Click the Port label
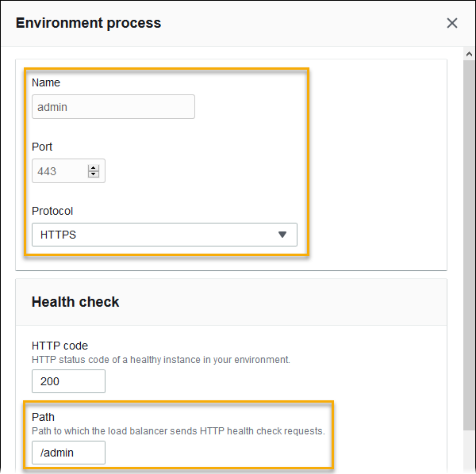Viewport: 476px width, 474px height. pos(42,147)
